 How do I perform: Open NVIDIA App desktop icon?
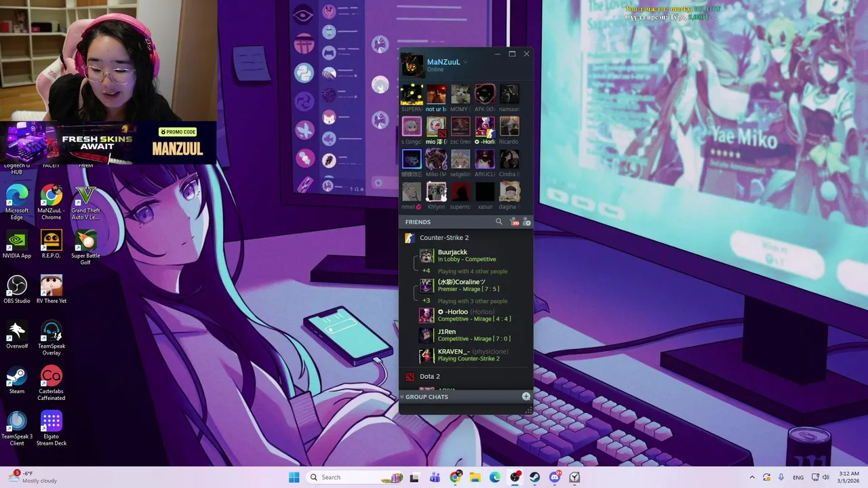pos(17,244)
